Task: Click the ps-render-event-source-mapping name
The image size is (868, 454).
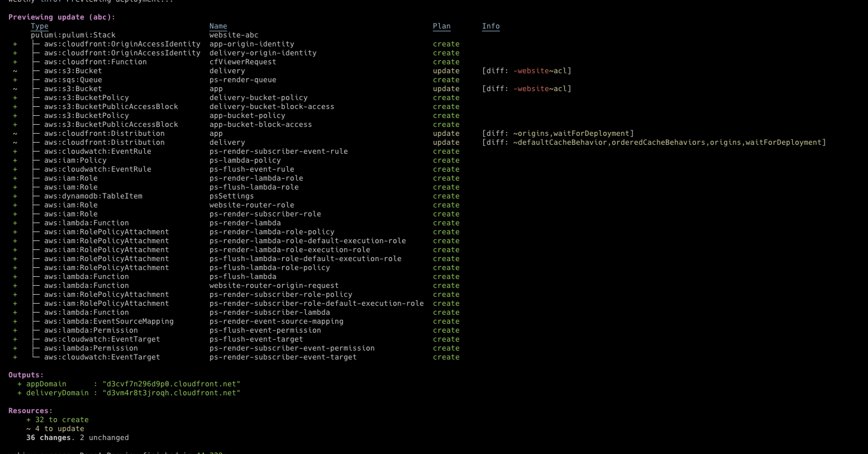Action: pos(276,321)
